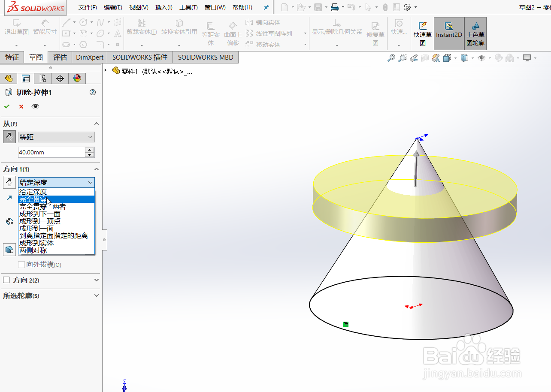Open the 帮助(H) menu
This screenshot has height=392, width=551.
coord(242,7)
